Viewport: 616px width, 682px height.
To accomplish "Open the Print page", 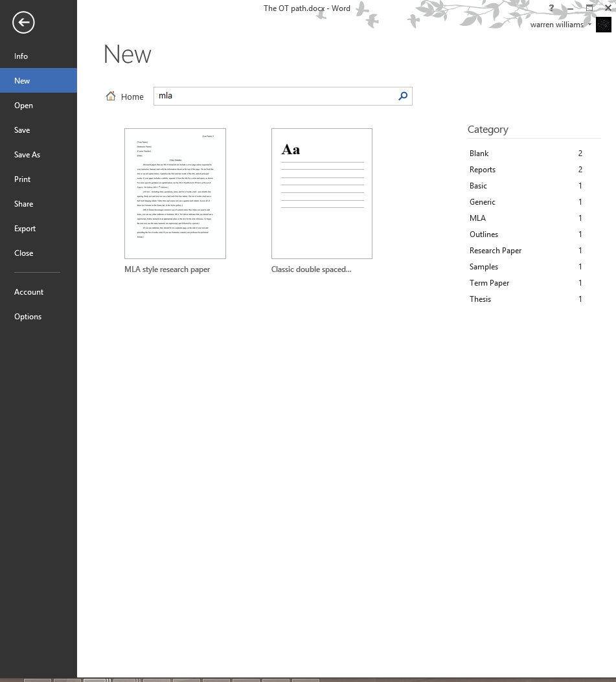I will pos(23,179).
